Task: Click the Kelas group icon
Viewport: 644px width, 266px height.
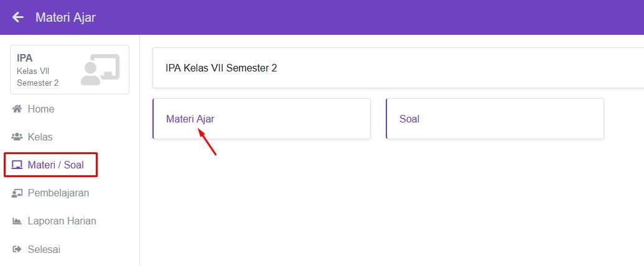Action: pyautogui.click(x=17, y=137)
